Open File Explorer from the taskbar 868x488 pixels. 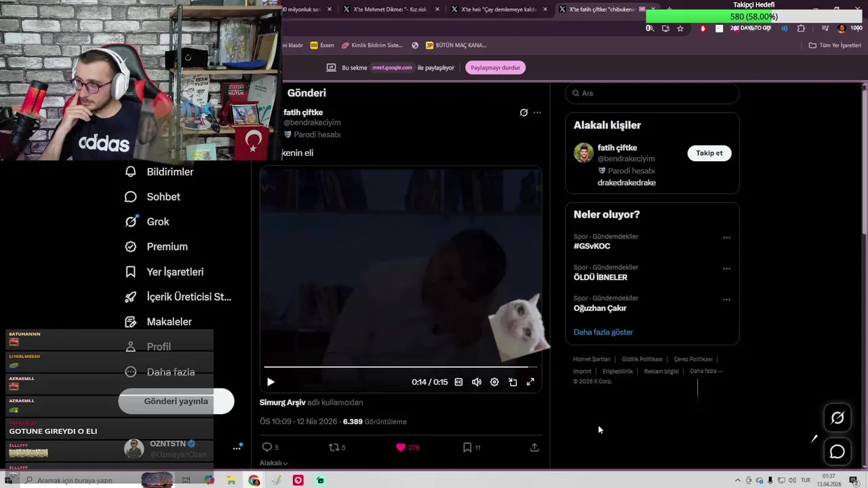click(x=231, y=481)
